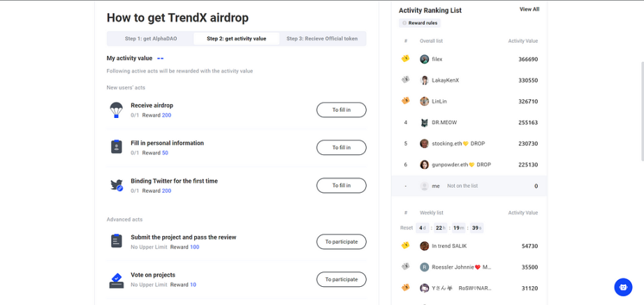Viewport: 644px width, 305px height.
Task: Click To fill in for personal information
Action: tap(342, 147)
